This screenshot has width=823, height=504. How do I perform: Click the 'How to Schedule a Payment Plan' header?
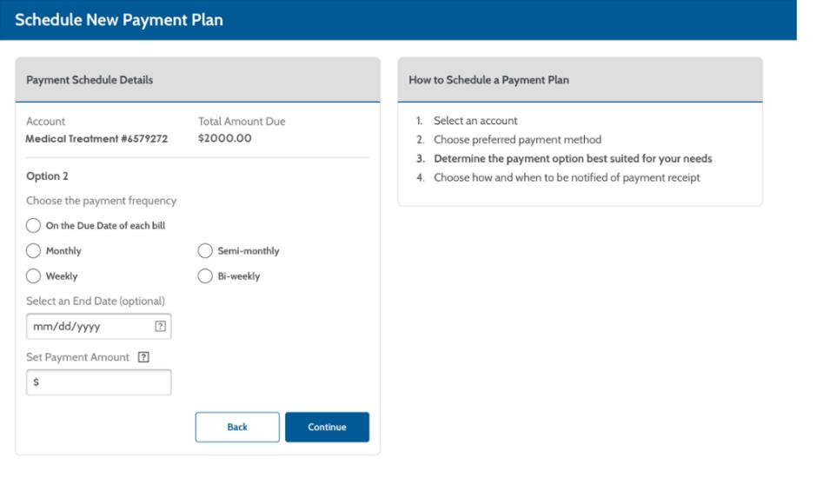(x=488, y=80)
